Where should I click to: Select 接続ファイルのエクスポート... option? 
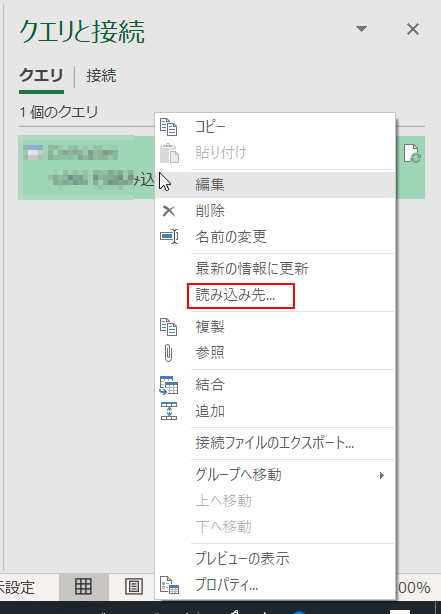click(x=275, y=443)
